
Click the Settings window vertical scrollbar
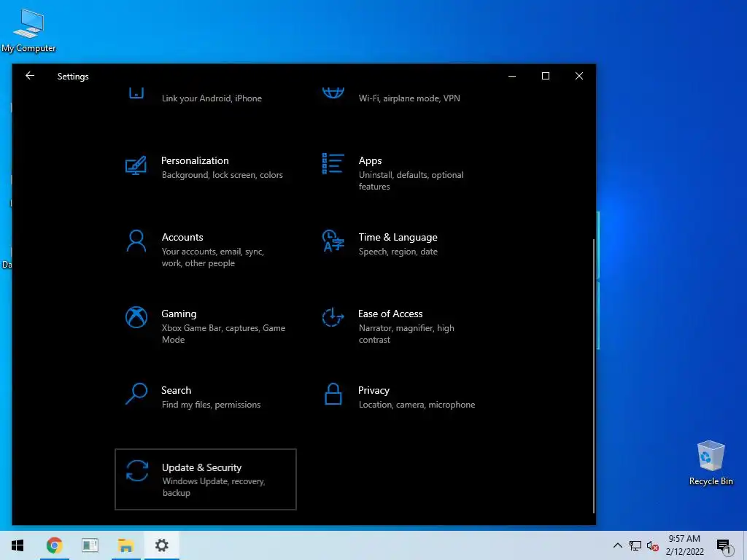tap(594, 376)
